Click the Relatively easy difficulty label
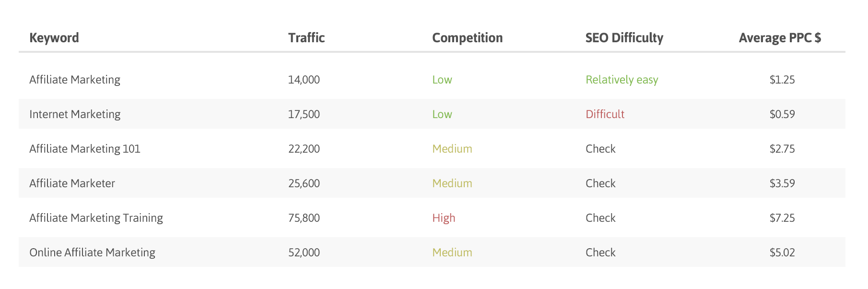 point(622,80)
